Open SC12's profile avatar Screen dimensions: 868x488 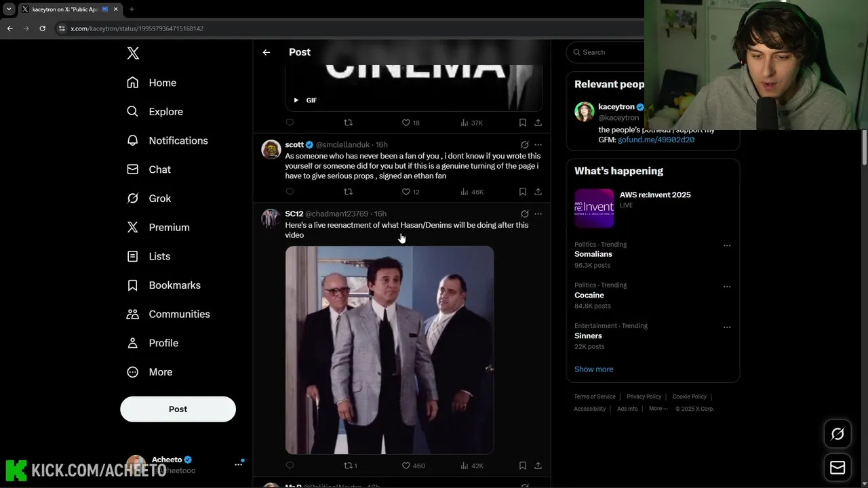pos(271,218)
